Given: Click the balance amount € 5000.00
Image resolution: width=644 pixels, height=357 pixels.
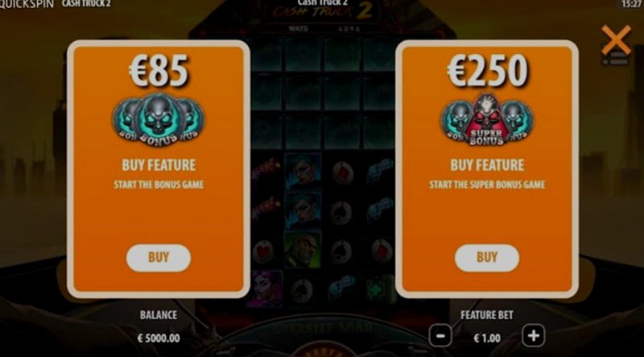Looking at the screenshot, I should pos(159,338).
